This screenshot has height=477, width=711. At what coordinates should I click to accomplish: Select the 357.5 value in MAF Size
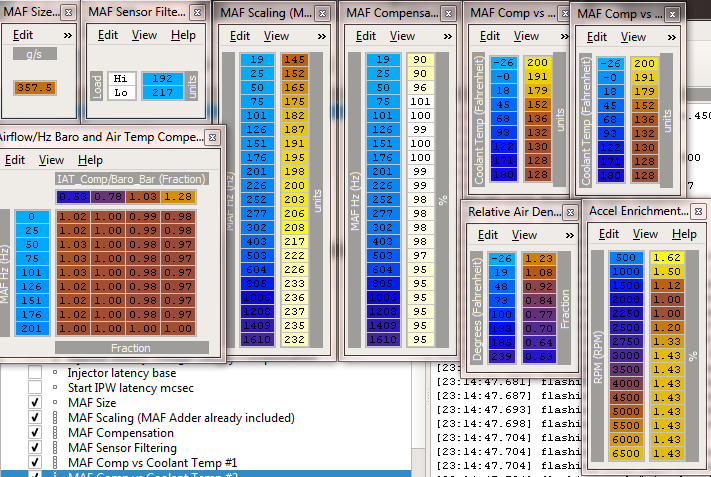point(34,88)
